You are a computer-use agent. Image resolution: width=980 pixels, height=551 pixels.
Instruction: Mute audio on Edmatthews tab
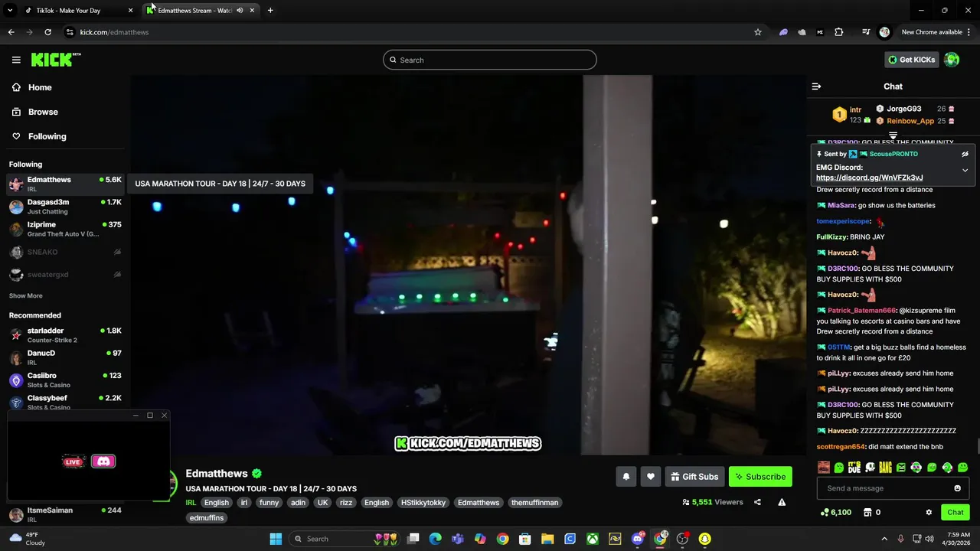pyautogui.click(x=240, y=10)
